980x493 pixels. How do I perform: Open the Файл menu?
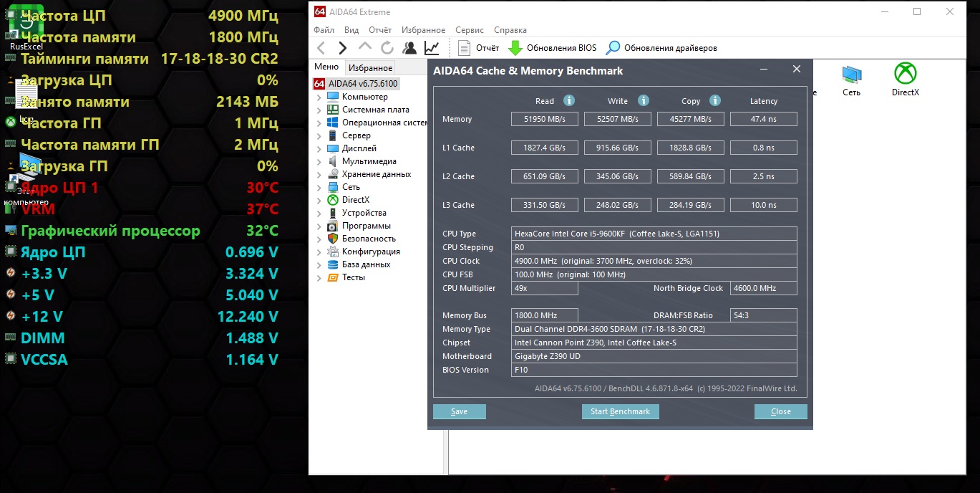(324, 30)
